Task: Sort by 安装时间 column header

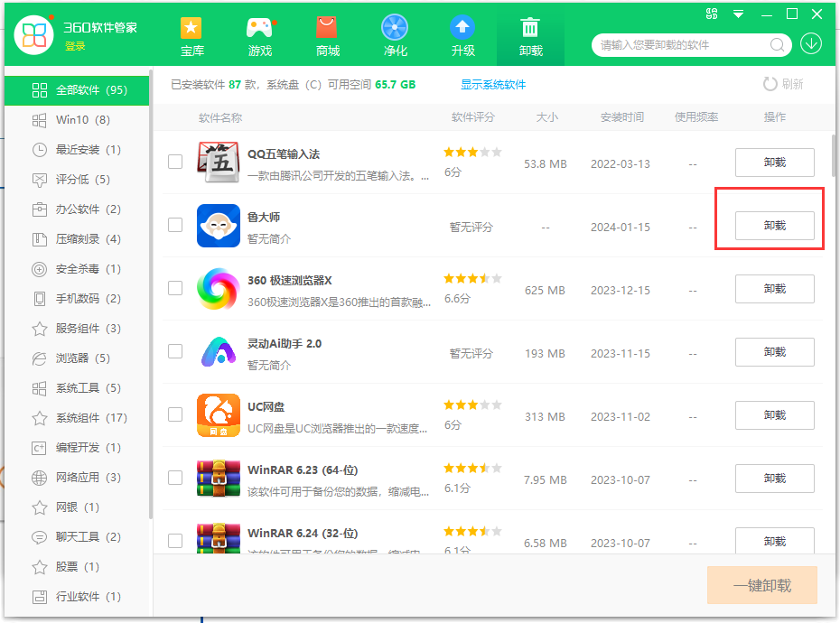Action: [622, 117]
